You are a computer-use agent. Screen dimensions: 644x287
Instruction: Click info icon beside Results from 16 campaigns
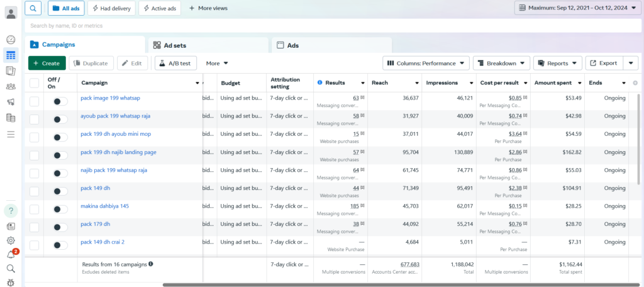point(151,264)
